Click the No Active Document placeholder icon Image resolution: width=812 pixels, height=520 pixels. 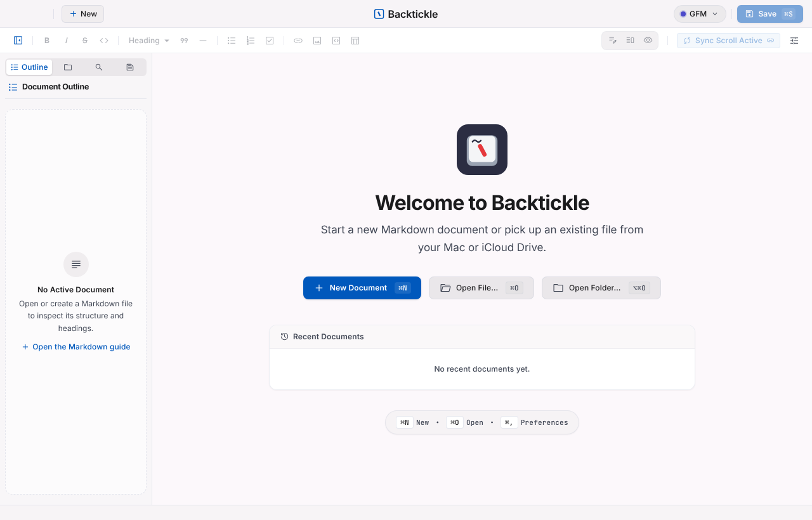click(76, 264)
